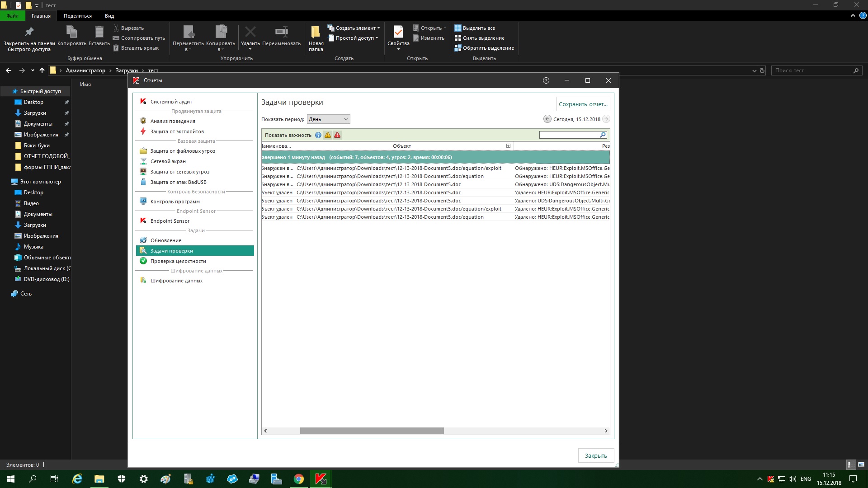
Task: Click the help question mark icon
Action: 546,80
